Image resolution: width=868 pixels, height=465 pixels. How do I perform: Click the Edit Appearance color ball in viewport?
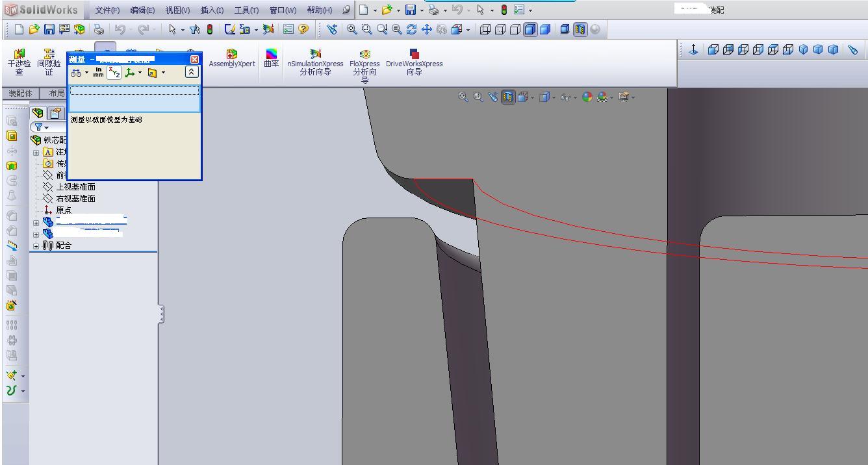pos(587,97)
